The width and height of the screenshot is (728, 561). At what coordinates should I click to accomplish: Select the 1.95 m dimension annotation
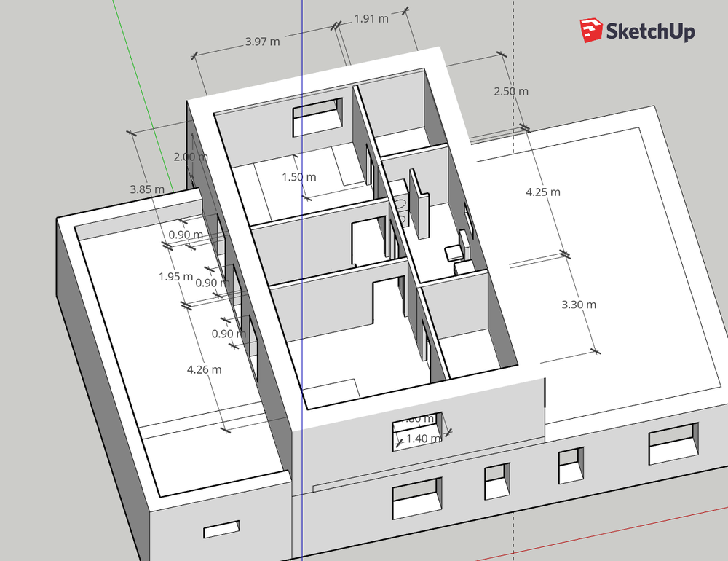[175, 276]
